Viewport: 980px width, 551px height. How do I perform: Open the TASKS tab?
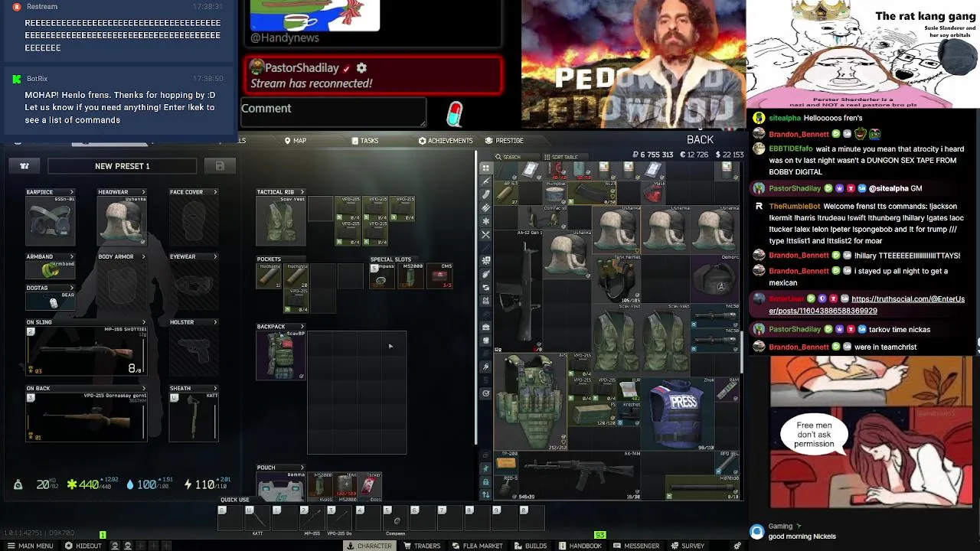click(365, 141)
